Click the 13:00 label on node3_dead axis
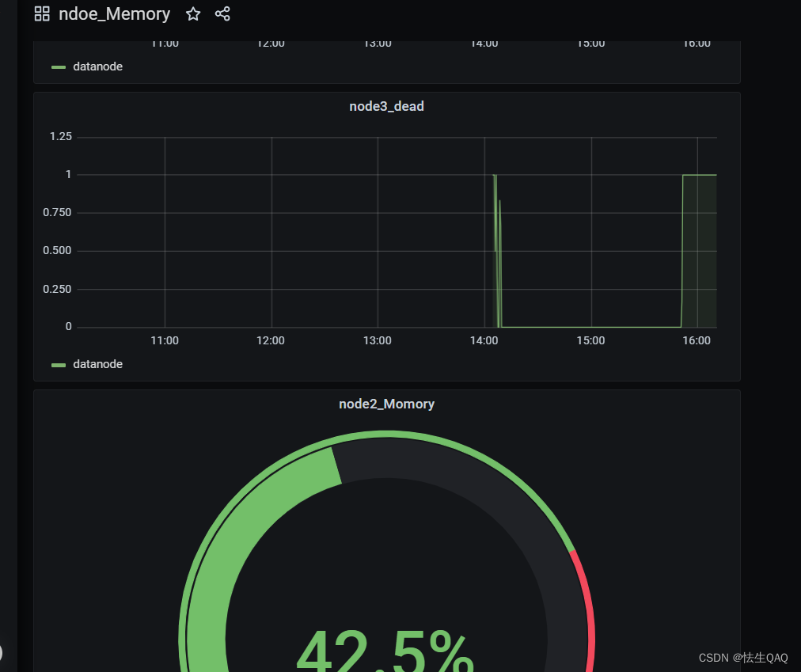The height and width of the screenshot is (672, 801). (377, 341)
